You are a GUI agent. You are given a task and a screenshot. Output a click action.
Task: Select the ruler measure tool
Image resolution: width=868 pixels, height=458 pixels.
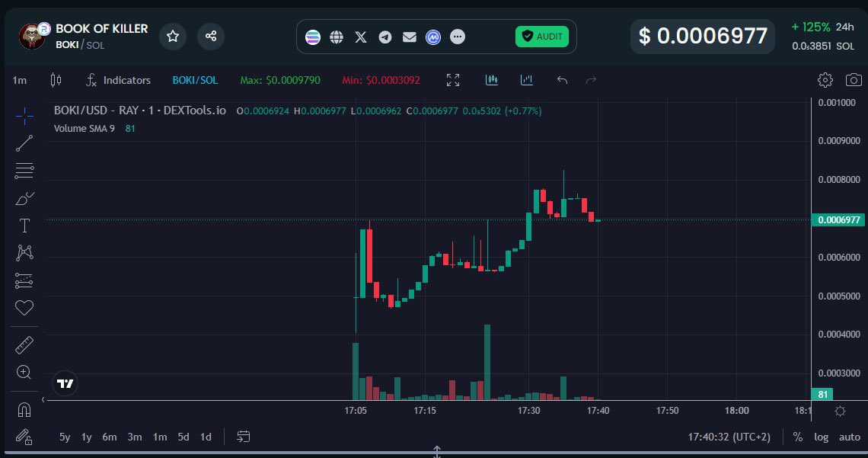[24, 345]
